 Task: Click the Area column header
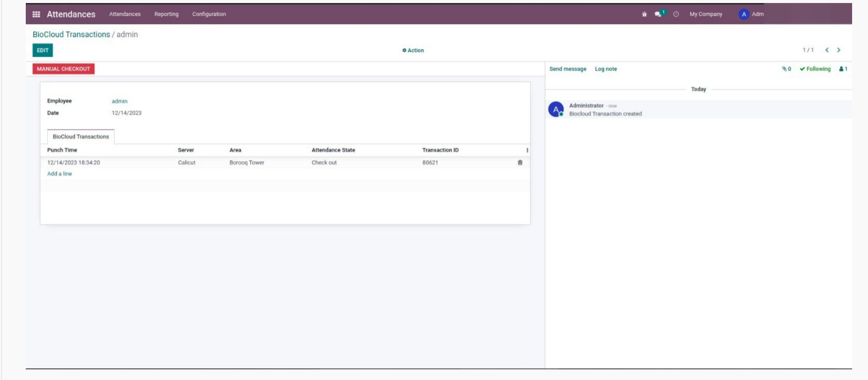[235, 150]
